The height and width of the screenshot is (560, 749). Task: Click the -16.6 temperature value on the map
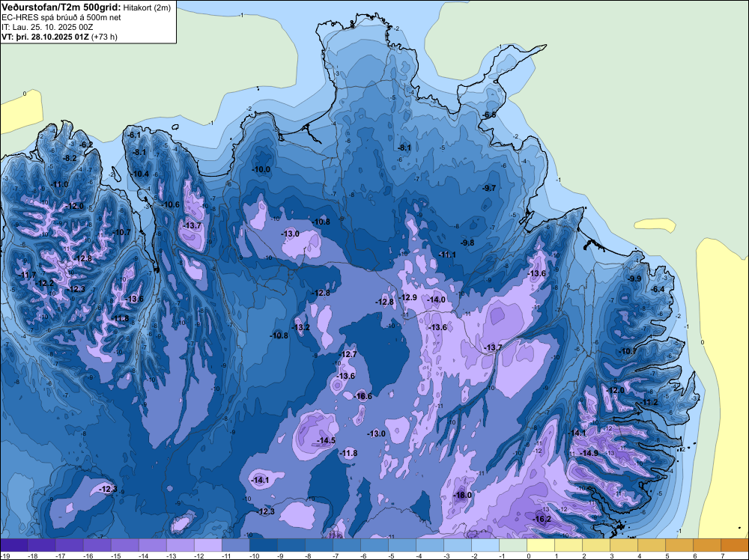pyautogui.click(x=363, y=396)
